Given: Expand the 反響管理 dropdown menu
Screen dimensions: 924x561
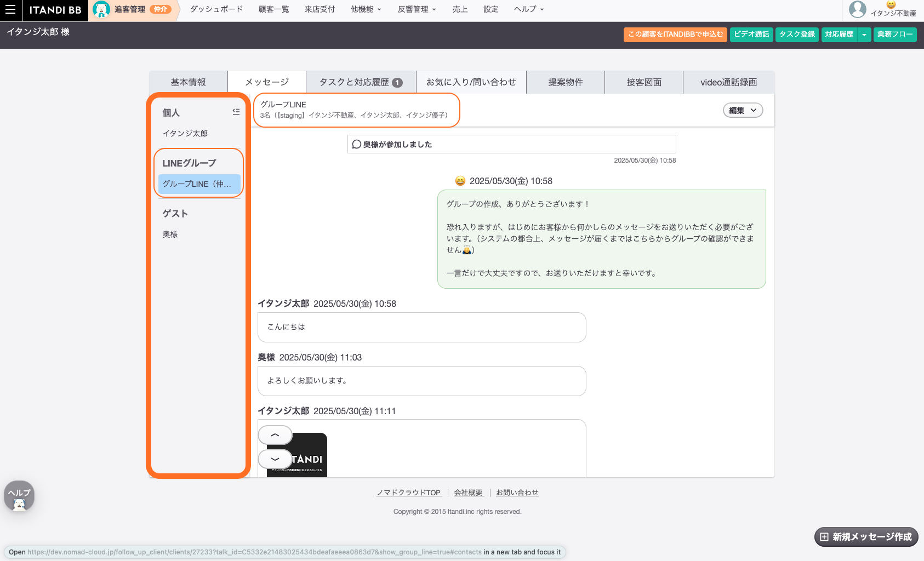Looking at the screenshot, I should coord(417,9).
